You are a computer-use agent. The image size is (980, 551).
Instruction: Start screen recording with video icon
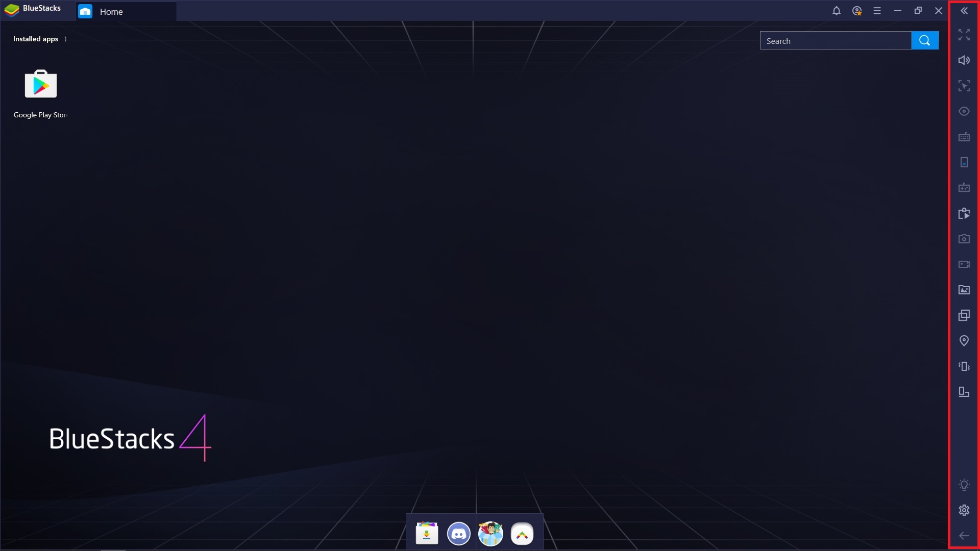pos(964,264)
